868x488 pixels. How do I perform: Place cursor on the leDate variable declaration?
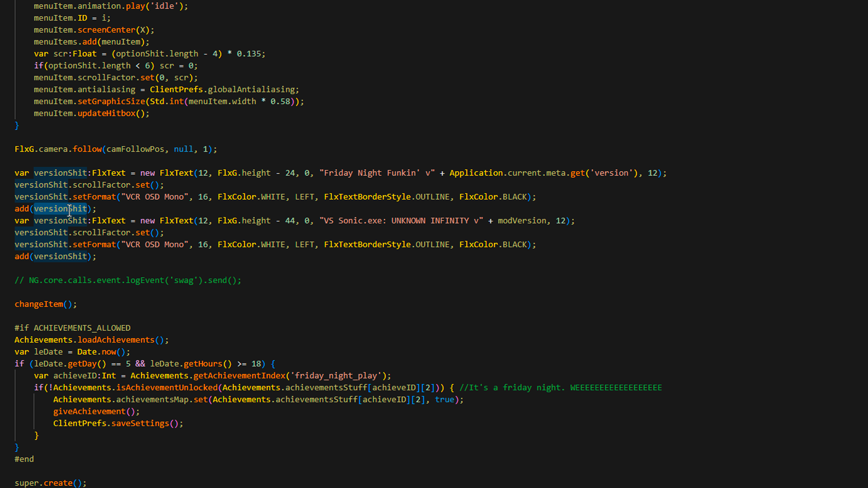(48, 352)
